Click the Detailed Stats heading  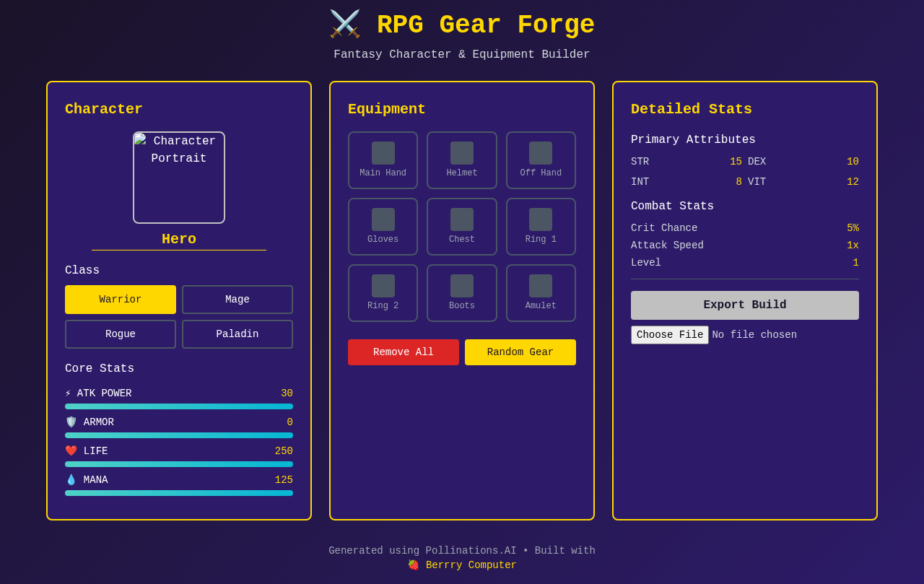(x=692, y=109)
